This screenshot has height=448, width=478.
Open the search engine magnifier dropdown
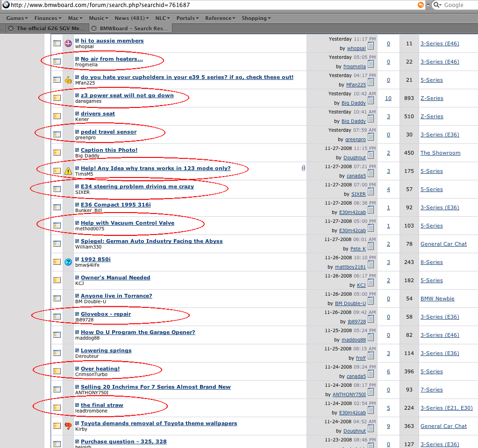coord(437,5)
